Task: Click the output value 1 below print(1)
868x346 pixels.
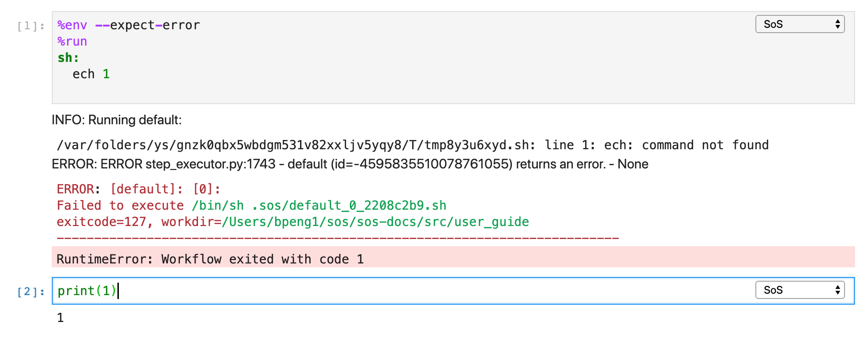Action: 60,317
